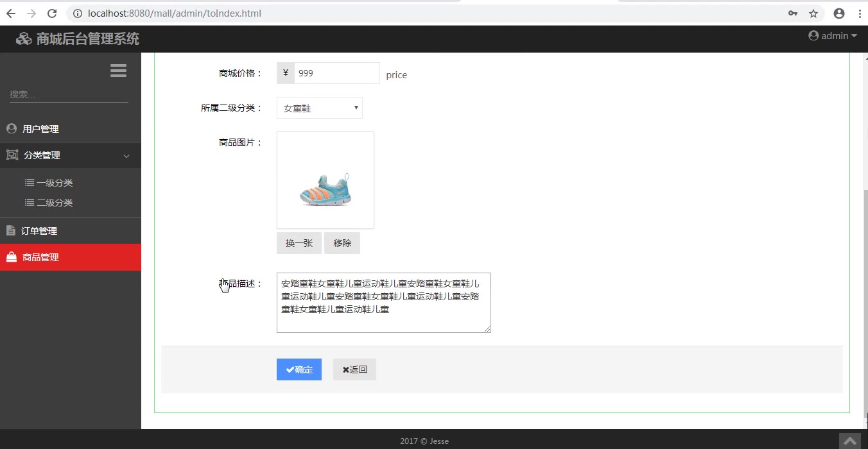The height and width of the screenshot is (449, 868).
Task: Click the 商城价格 label
Action: (241, 73)
